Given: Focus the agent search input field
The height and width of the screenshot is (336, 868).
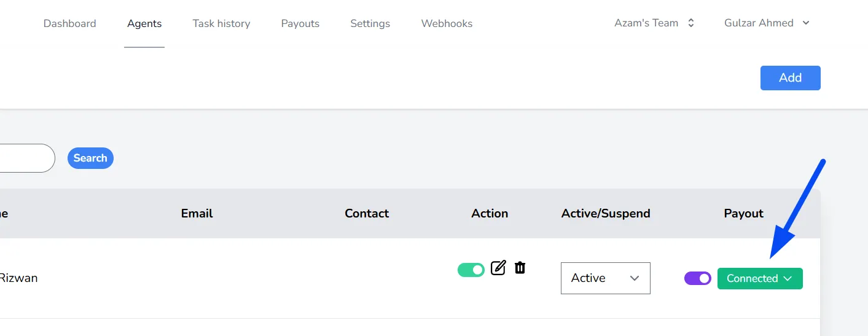Looking at the screenshot, I should coord(26,158).
